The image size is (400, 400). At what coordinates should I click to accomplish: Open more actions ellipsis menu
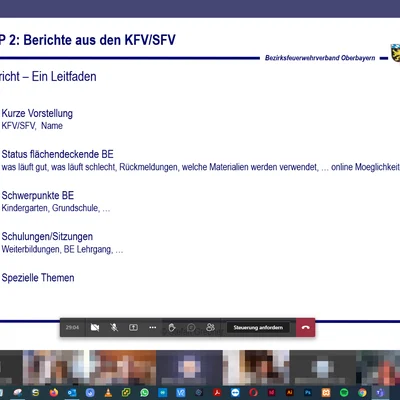[x=153, y=327]
